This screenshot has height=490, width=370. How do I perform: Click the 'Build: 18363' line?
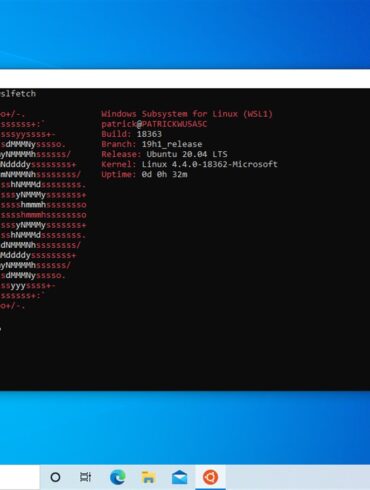point(132,134)
